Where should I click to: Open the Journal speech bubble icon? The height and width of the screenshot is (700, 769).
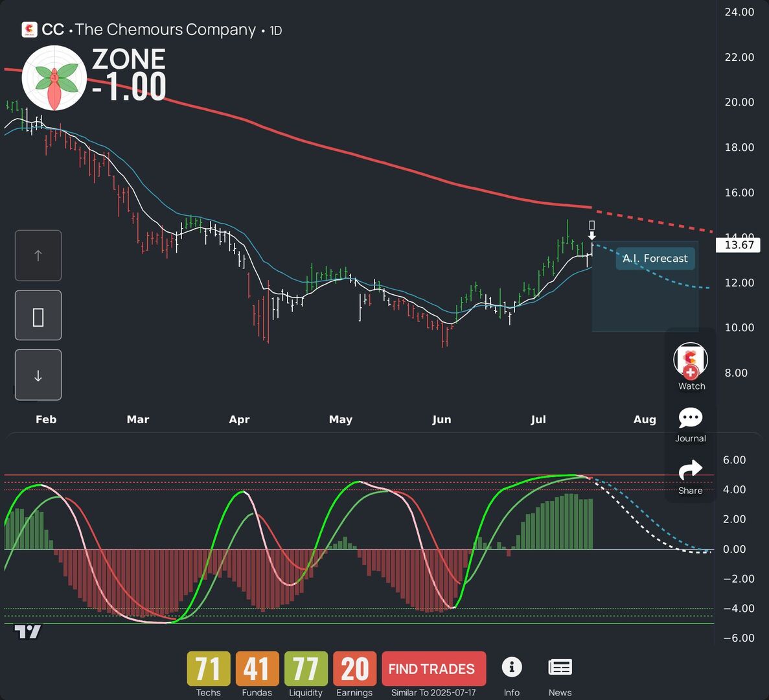point(691,417)
